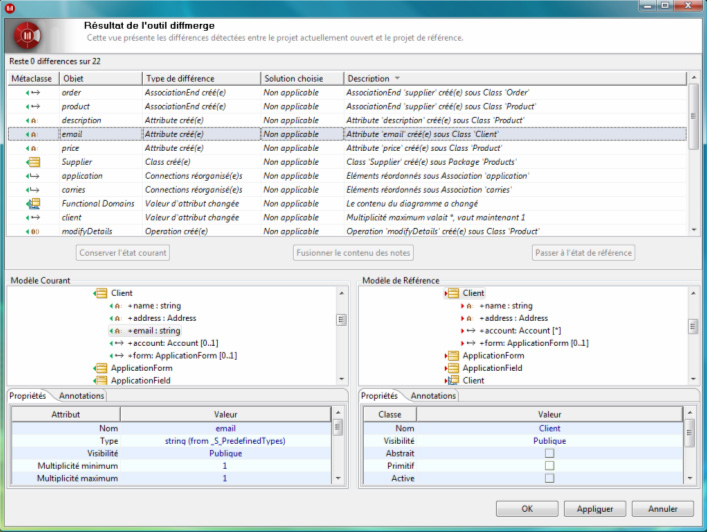Select '+form: ApplicationForm [0..1]' in Modèle Courant

(182, 356)
